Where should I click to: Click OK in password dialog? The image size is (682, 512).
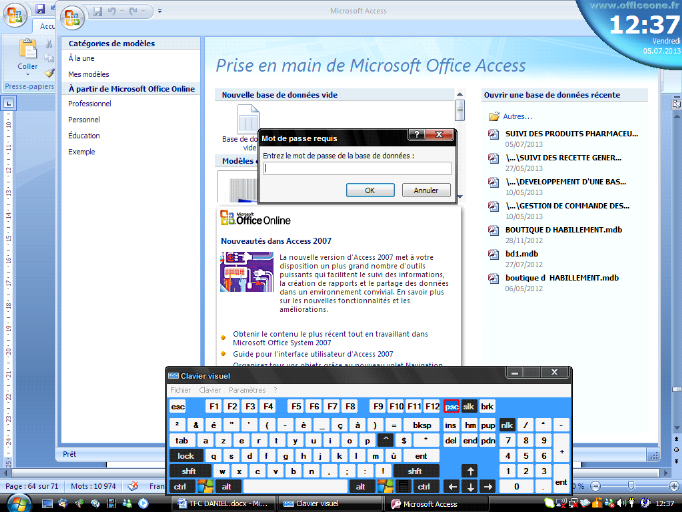click(x=370, y=190)
